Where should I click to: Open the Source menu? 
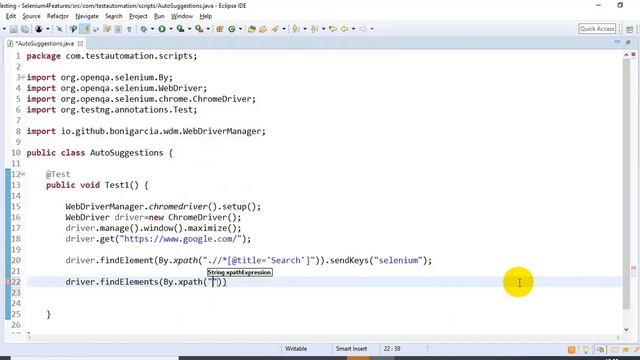tap(31, 16)
